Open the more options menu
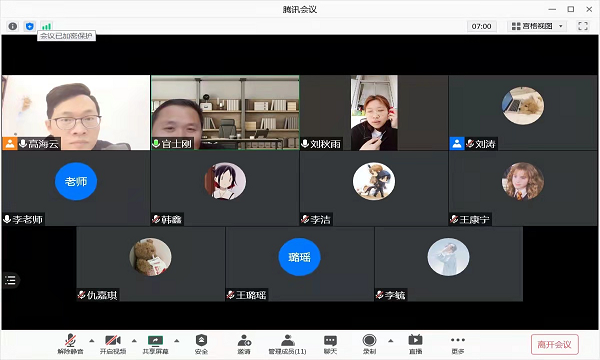Screen dimensions: 600x360 tap(458, 344)
